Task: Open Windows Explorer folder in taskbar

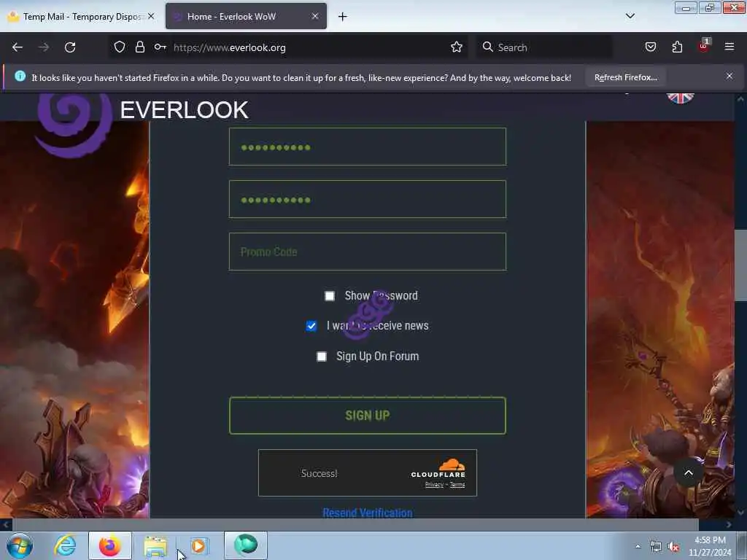Action: pos(155,545)
